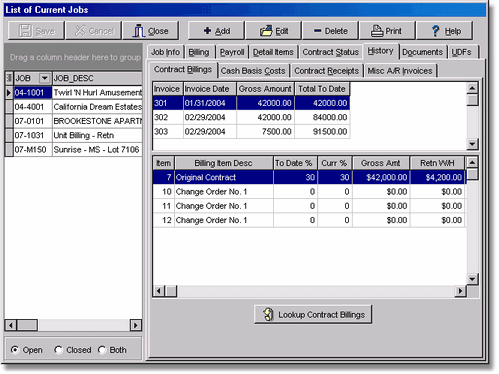Click the billing items vertical scrollbar thumb

[x=472, y=174]
